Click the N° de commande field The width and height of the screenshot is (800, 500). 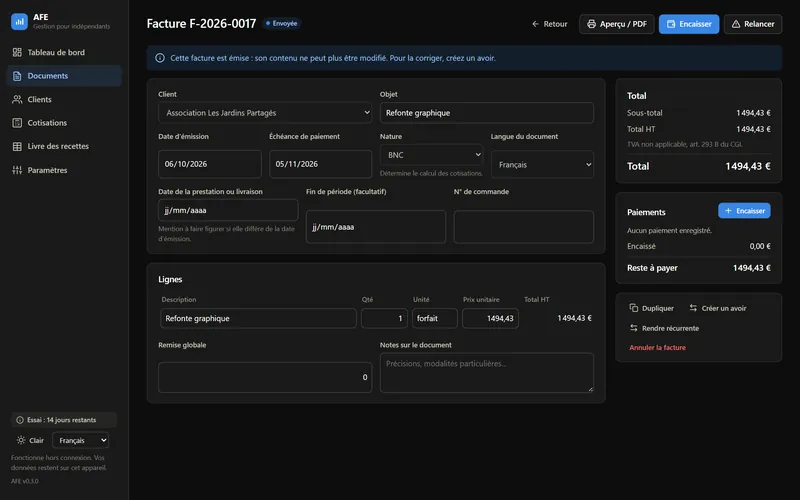tap(523, 227)
